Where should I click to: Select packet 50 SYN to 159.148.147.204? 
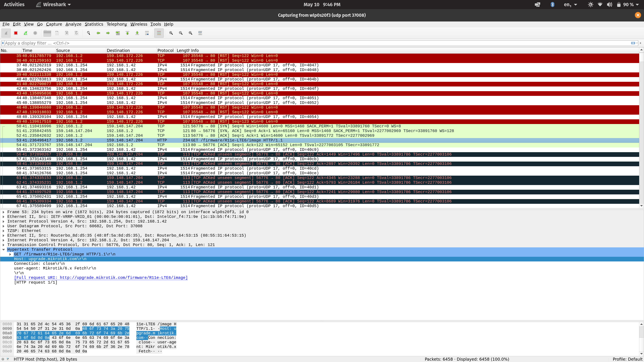point(319,126)
